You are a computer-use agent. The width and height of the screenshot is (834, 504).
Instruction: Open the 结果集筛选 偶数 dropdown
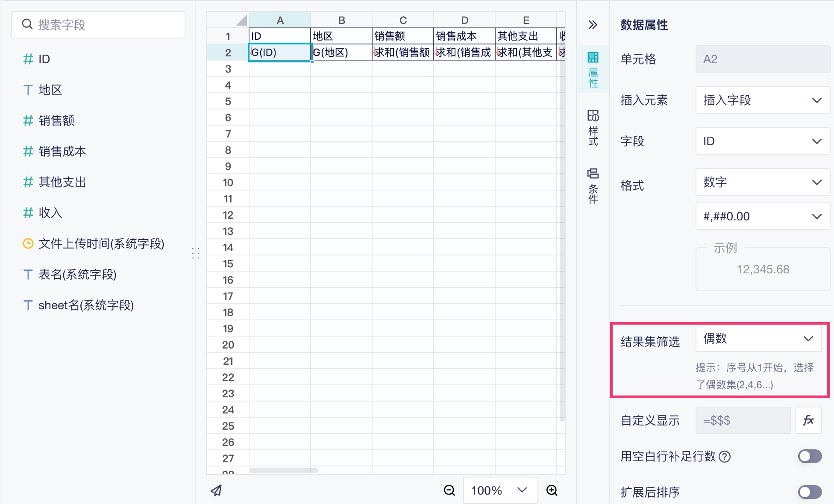pos(758,339)
